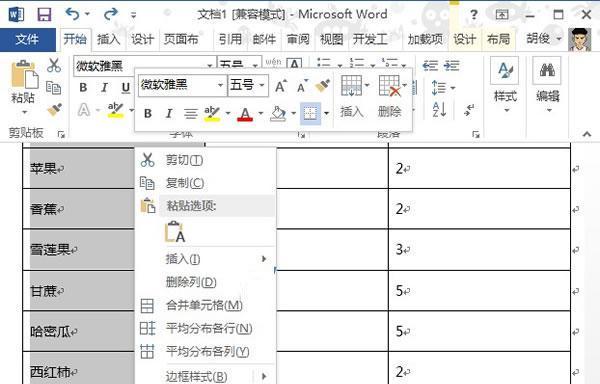Switch to the Review (审阅) tab
The height and width of the screenshot is (384, 600).
[298, 39]
